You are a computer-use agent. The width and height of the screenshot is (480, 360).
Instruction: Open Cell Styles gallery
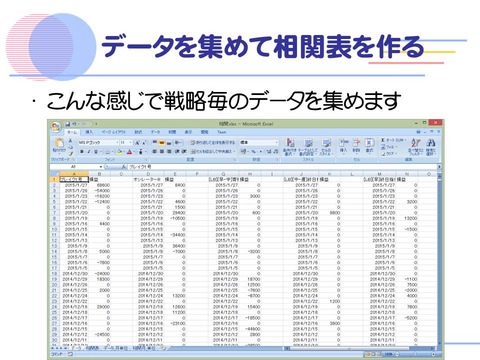coord(326,147)
